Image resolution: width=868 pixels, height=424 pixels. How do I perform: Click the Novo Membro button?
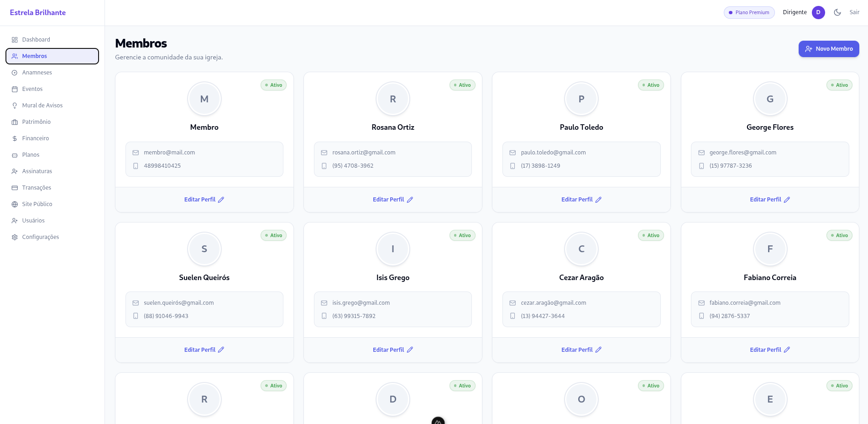[829, 49]
